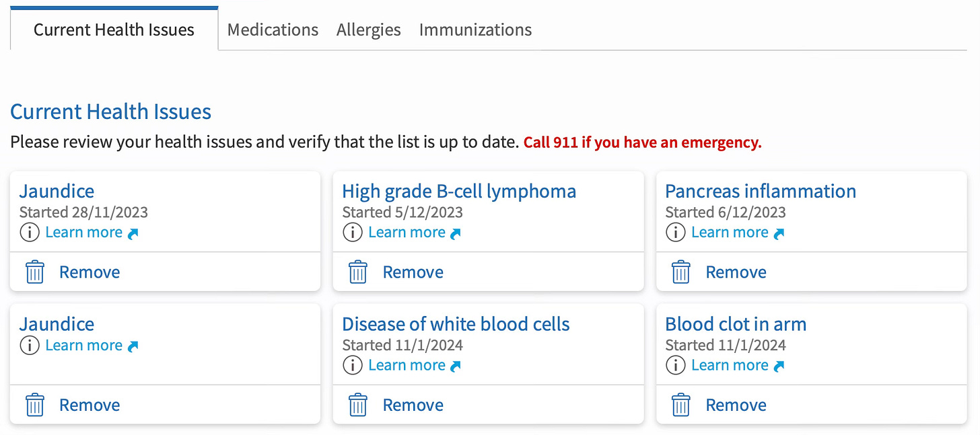Image resolution: width=980 pixels, height=435 pixels.
Task: Open the High grade B-cell lymphoma title link
Action: [459, 192]
